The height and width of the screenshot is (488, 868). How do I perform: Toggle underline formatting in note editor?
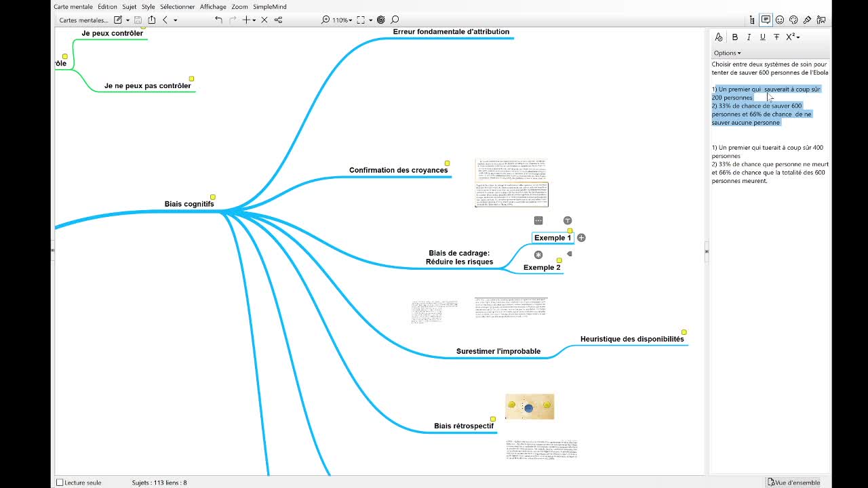[762, 37]
